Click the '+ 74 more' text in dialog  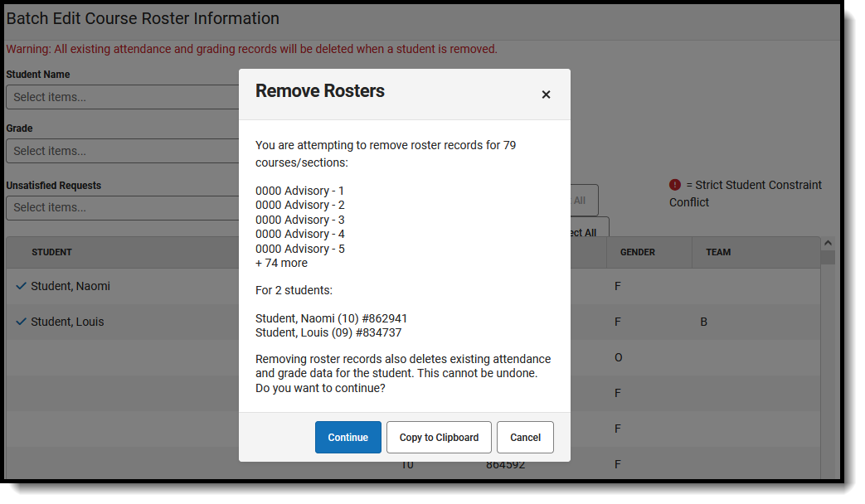[281, 263]
